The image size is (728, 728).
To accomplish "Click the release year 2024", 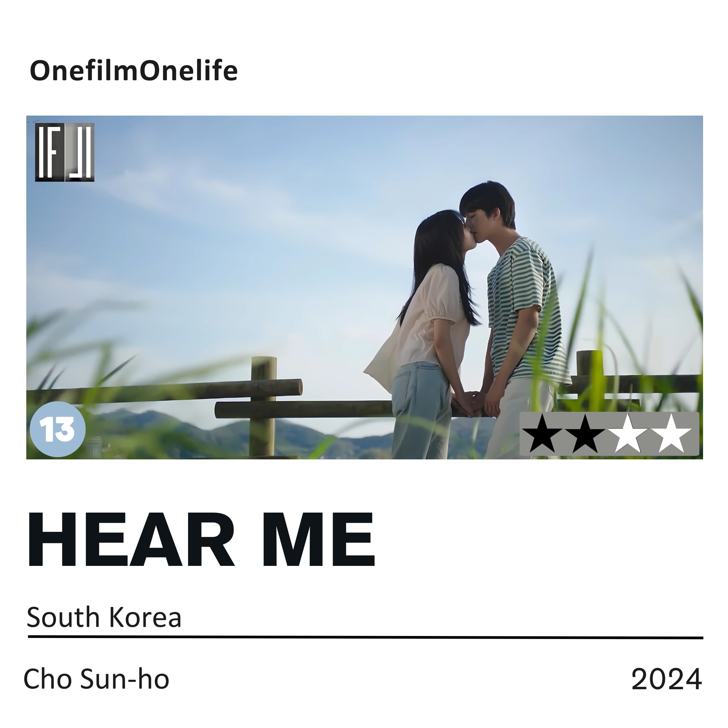I will click(x=667, y=679).
